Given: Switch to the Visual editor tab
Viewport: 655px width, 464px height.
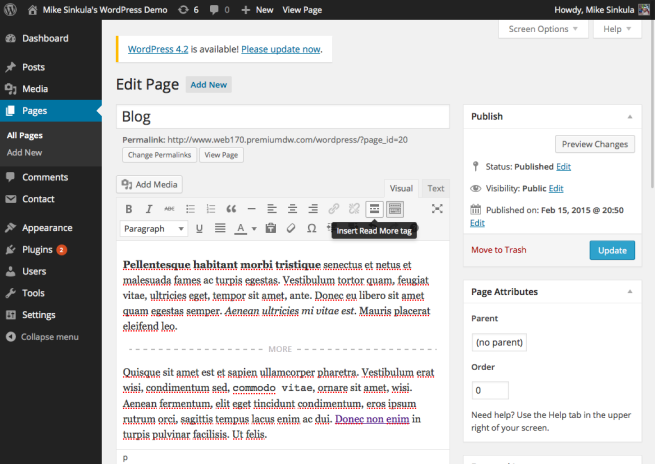Looking at the screenshot, I should 401,188.
